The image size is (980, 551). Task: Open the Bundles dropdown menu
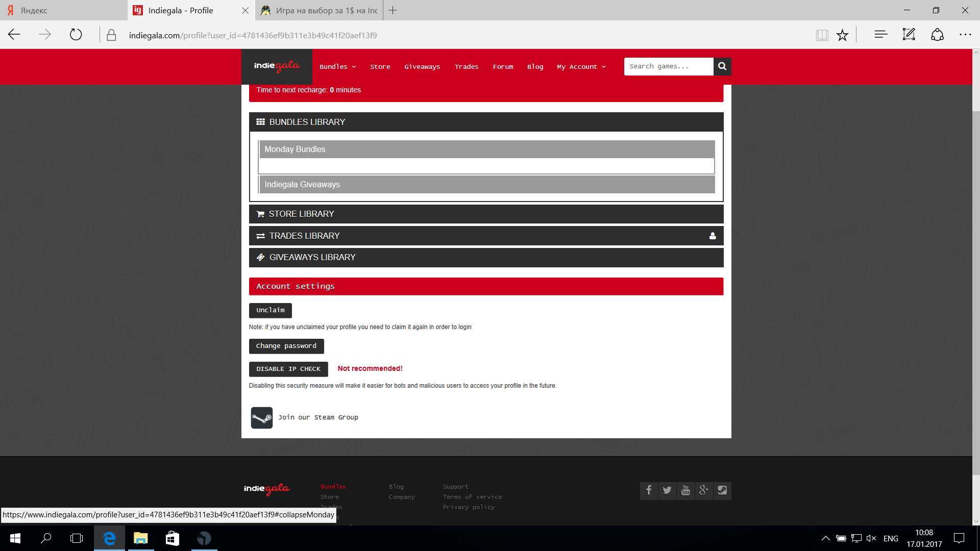click(337, 67)
